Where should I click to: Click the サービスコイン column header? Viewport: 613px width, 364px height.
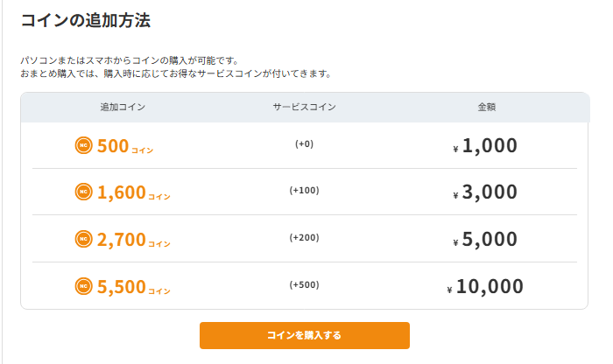[x=304, y=107]
